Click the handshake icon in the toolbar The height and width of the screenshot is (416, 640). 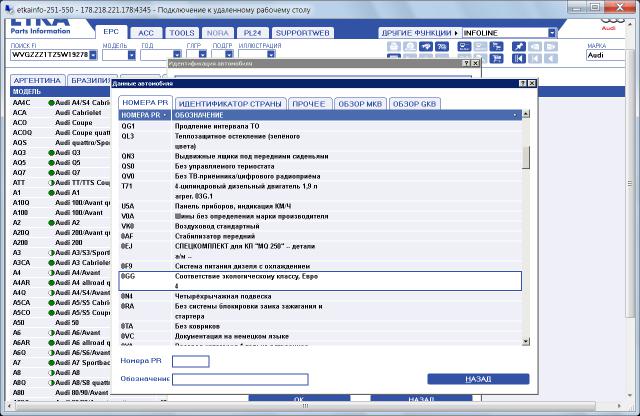(x=426, y=47)
